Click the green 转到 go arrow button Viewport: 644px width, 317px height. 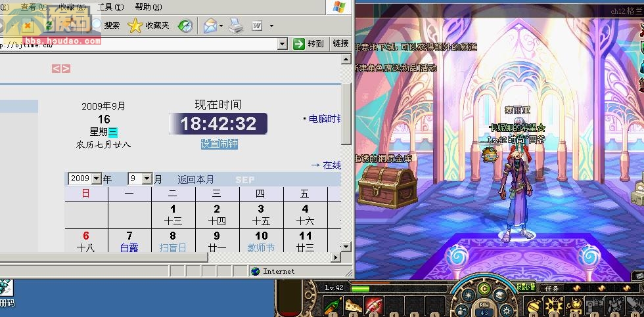pyautogui.click(x=309, y=43)
